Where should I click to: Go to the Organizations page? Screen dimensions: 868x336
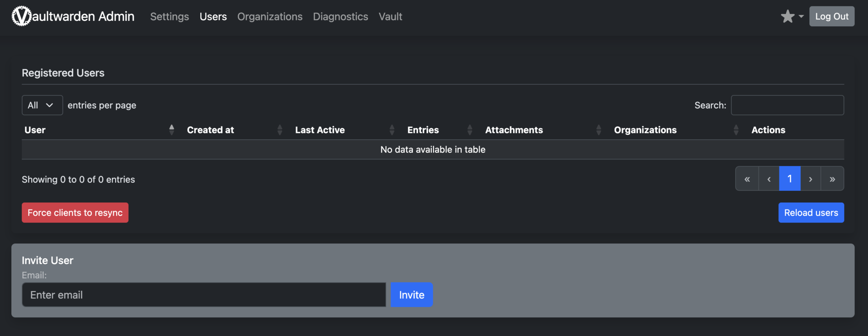point(270,16)
